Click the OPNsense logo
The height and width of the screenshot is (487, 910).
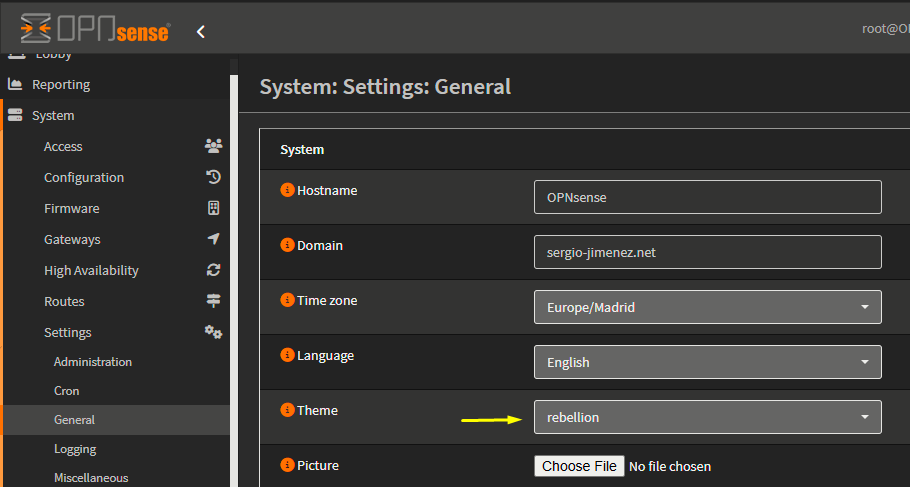click(95, 28)
